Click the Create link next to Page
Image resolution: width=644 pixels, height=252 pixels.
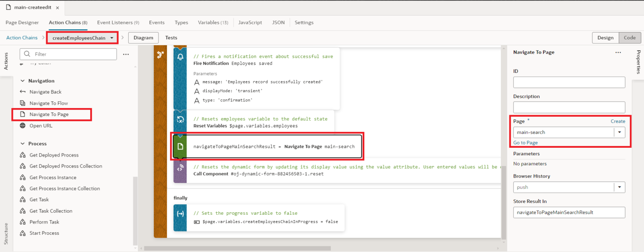click(618, 121)
